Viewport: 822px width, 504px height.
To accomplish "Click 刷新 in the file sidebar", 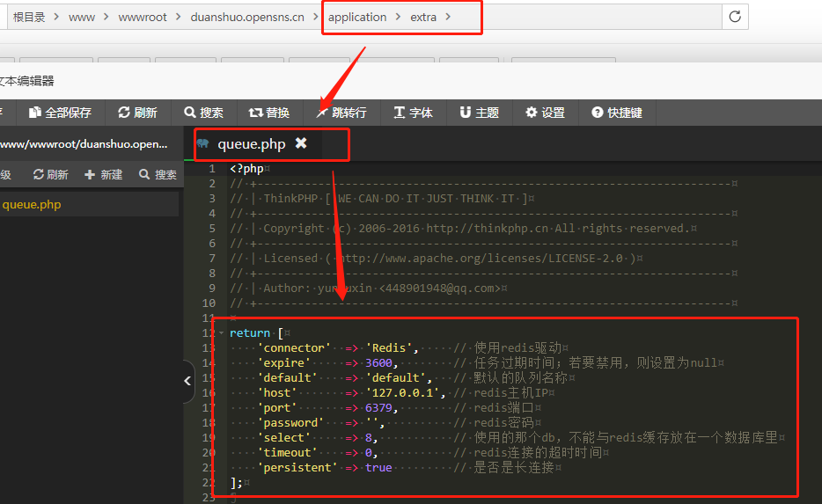I will [51, 174].
